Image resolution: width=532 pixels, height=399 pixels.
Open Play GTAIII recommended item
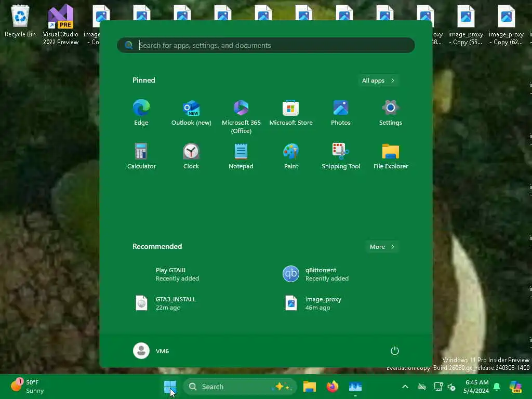tap(190, 274)
